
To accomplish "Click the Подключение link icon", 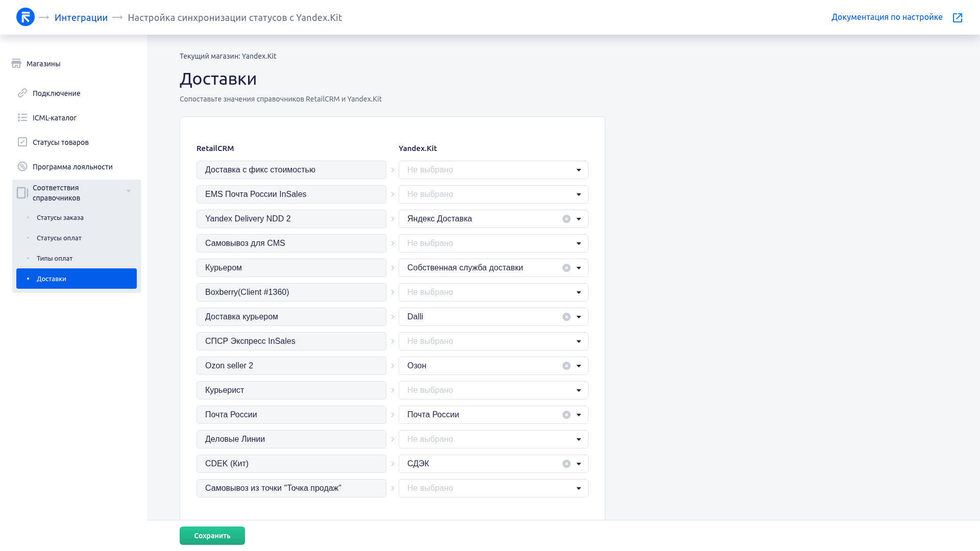I will 22,93.
